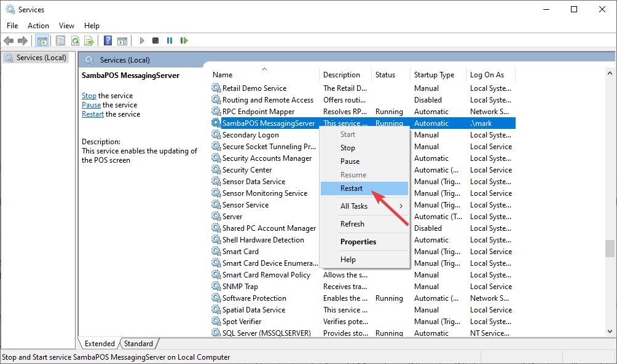Click the gear icon beside SambaPOS MessagingServer row
Image resolution: width=617 pixels, height=364 pixels.
tap(216, 123)
